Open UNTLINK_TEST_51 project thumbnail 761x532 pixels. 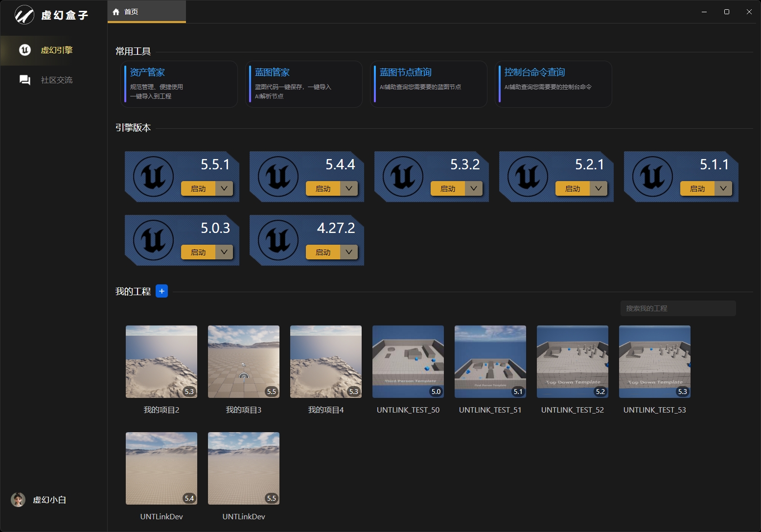point(490,362)
